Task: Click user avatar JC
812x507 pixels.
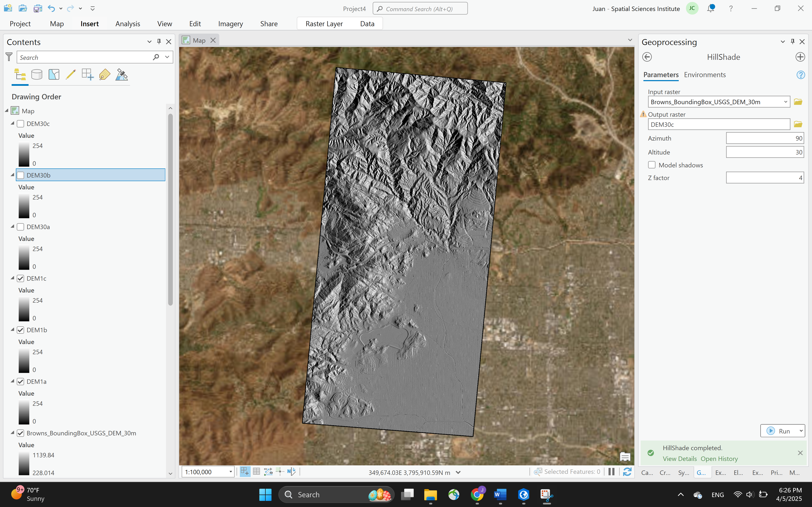Action: coord(692,8)
